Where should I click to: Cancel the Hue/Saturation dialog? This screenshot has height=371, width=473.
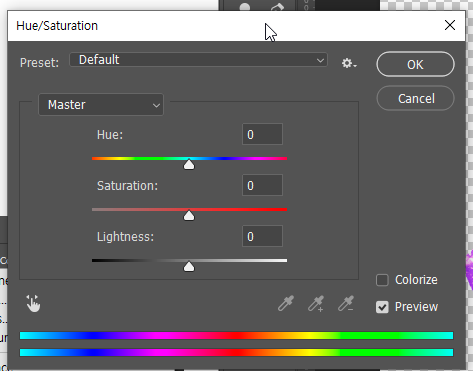pos(415,98)
